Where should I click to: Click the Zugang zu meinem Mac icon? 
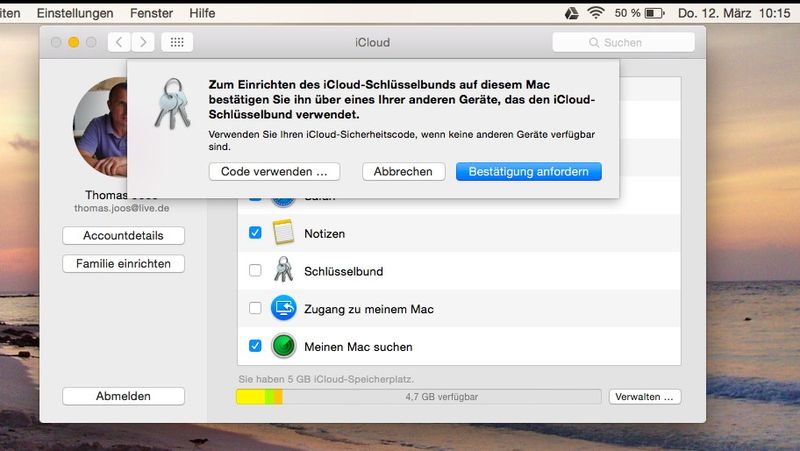[283, 308]
